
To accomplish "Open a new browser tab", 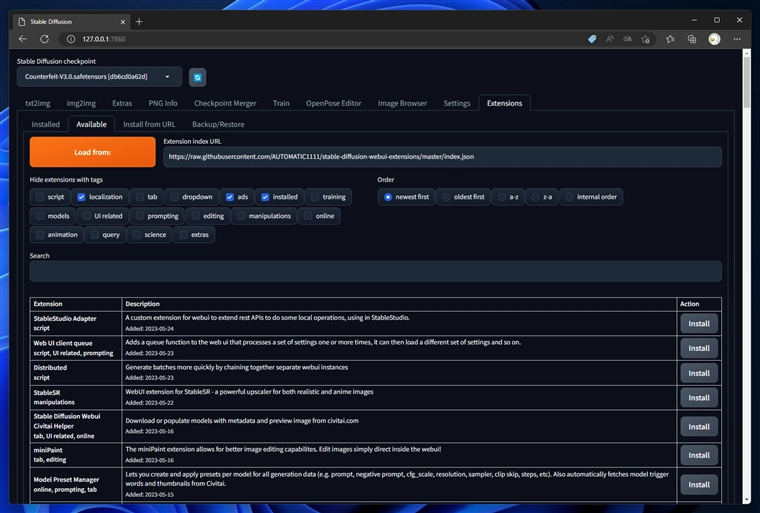I will coord(139,21).
